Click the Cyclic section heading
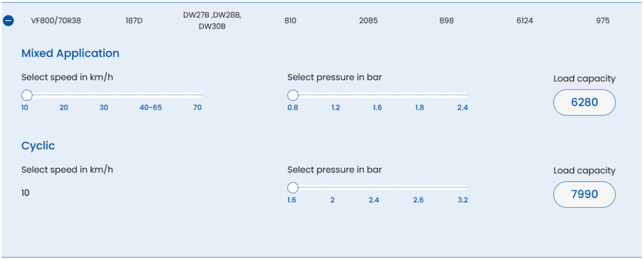This screenshot has height=259, width=644. pos(38,146)
